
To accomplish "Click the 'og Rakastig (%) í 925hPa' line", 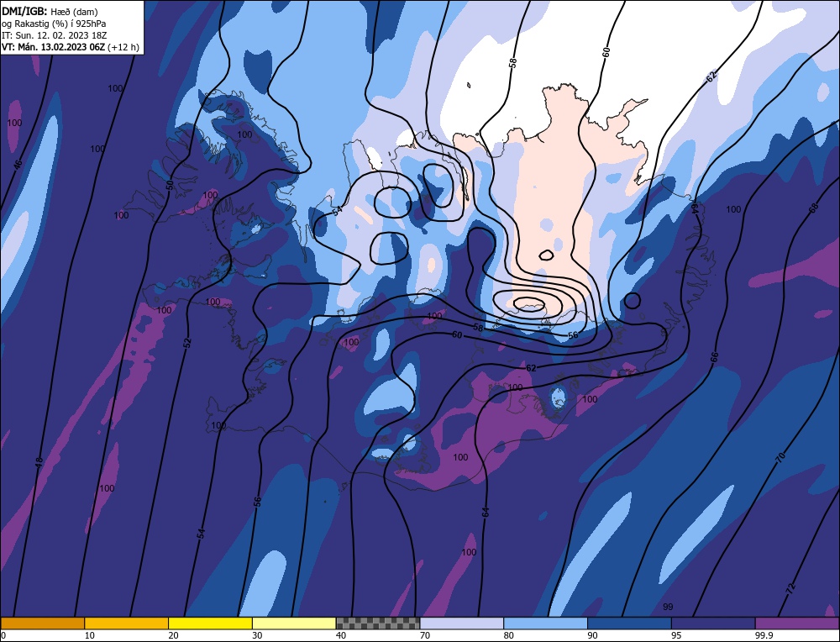I will tap(54, 24).
